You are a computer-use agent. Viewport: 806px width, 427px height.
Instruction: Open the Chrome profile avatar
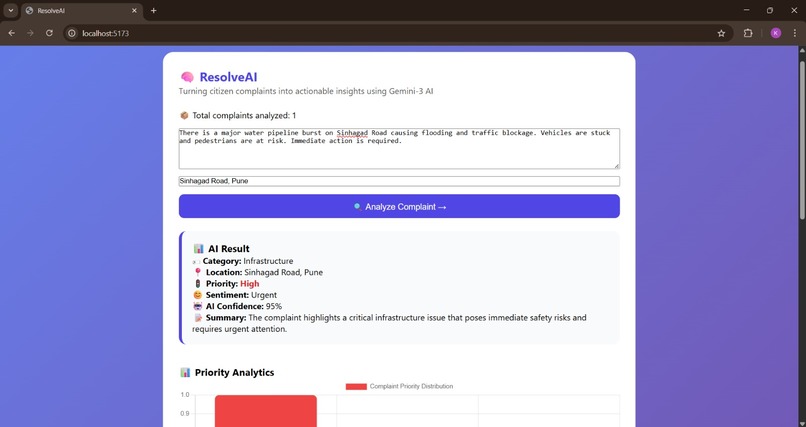[x=776, y=33]
